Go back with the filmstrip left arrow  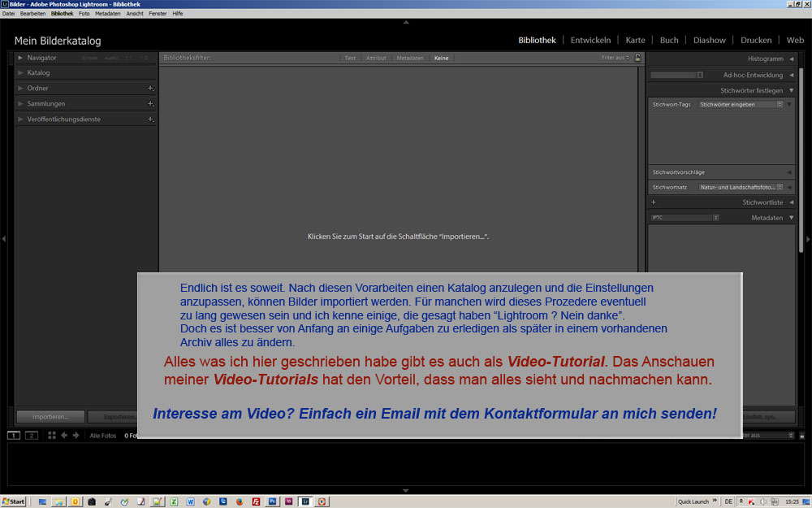[x=64, y=436]
